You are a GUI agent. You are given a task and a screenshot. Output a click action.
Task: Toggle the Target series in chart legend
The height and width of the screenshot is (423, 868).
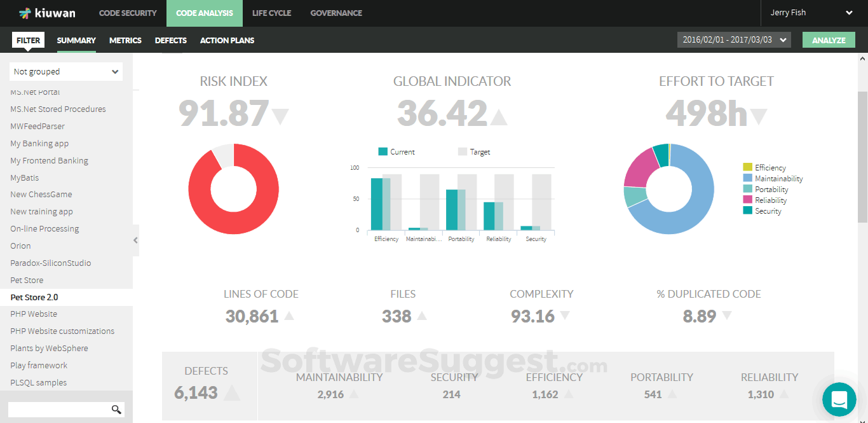tap(474, 152)
